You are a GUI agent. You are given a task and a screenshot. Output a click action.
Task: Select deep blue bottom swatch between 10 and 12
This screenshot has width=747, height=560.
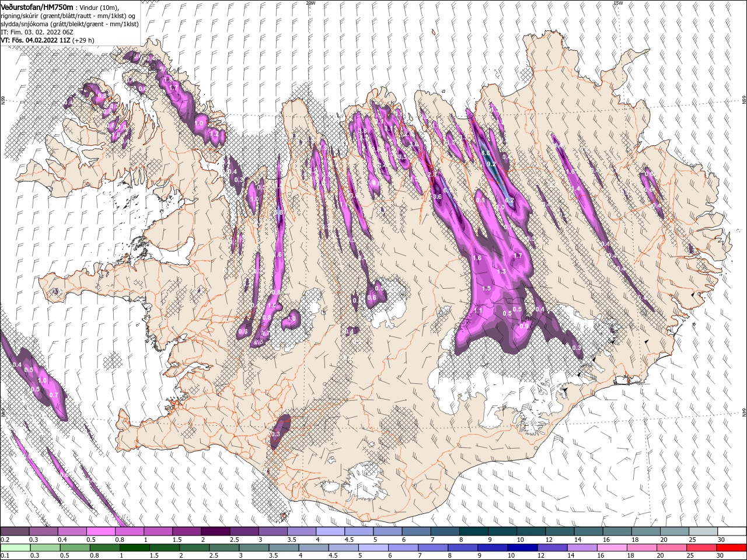[x=521, y=548]
